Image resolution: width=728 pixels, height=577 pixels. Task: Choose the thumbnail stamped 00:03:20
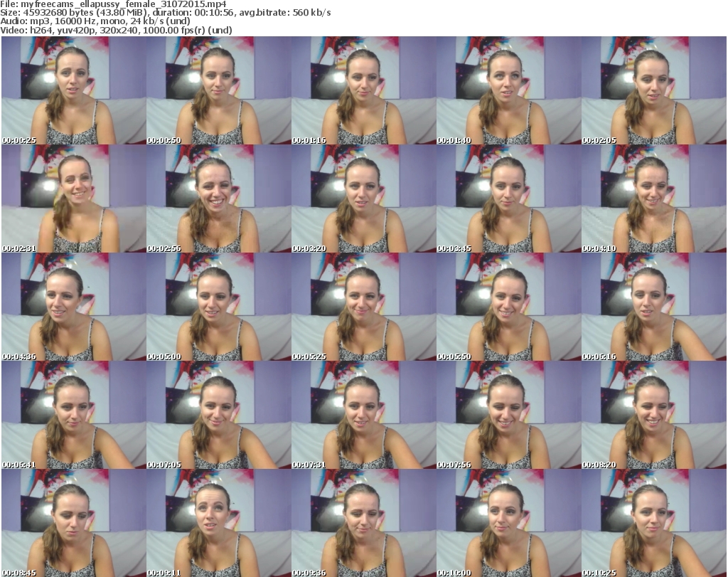pyautogui.click(x=364, y=198)
